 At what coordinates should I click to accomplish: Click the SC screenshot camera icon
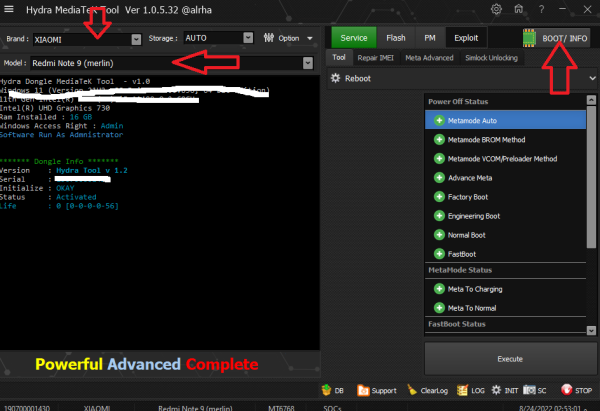tap(529, 390)
